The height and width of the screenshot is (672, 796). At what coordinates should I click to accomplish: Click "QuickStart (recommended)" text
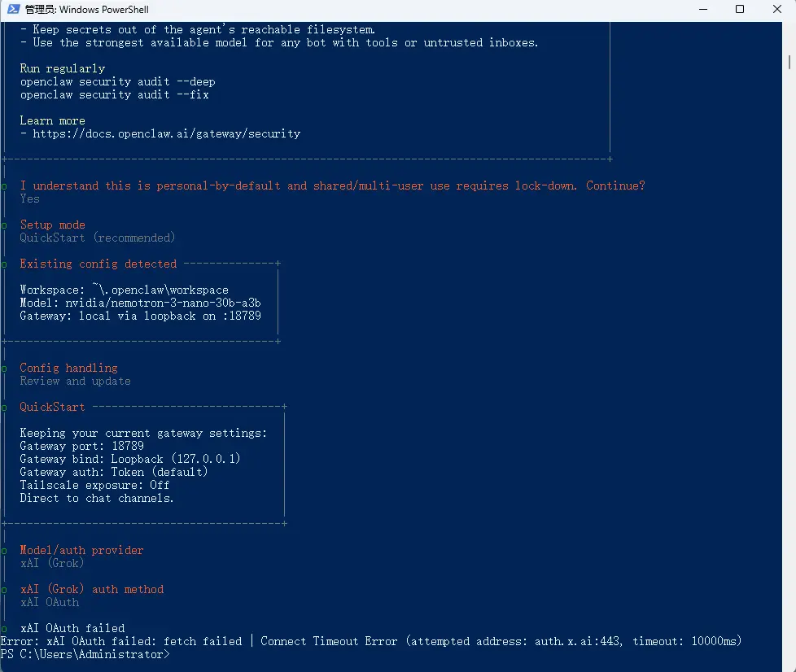tap(98, 238)
